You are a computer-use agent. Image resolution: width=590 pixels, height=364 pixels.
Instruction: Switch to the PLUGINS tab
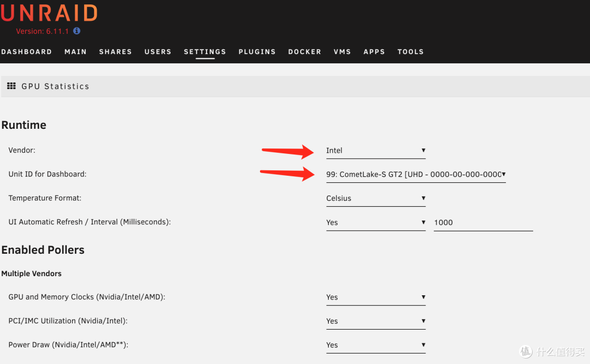tap(257, 51)
